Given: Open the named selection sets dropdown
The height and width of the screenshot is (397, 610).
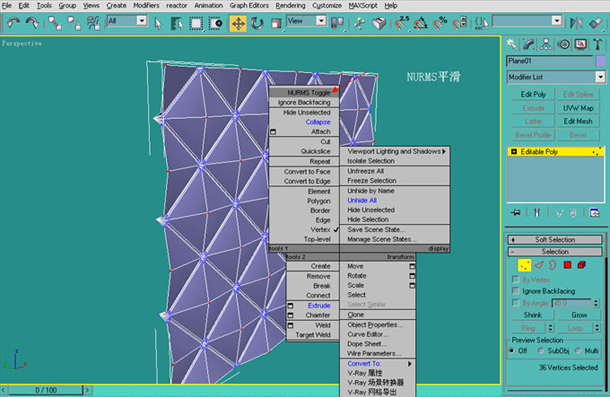Looking at the screenshot, I should (557, 20).
